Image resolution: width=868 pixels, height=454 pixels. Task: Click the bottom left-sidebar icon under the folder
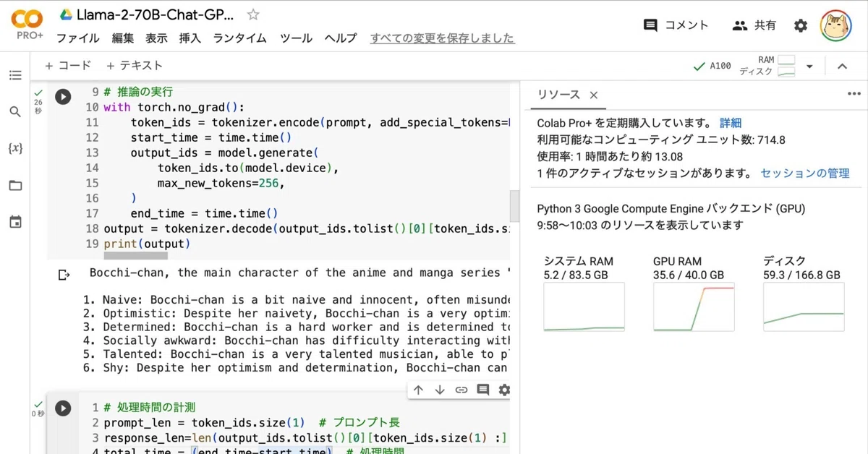pos(15,222)
